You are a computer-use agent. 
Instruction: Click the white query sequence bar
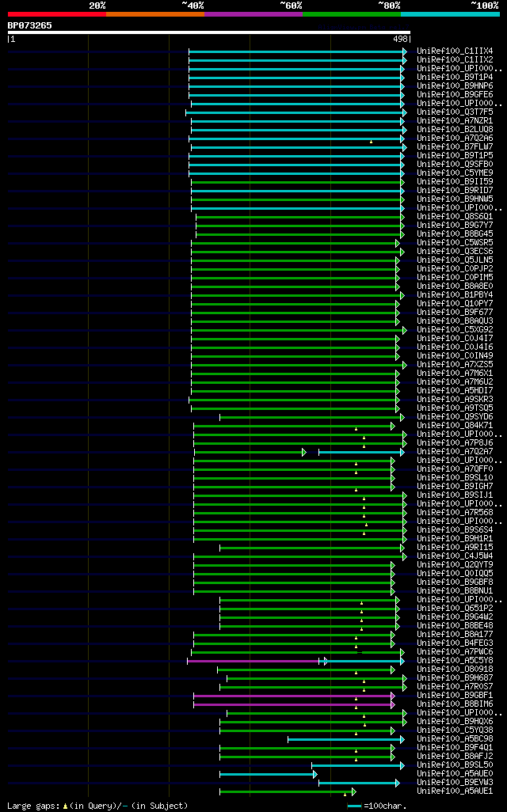coord(209,32)
